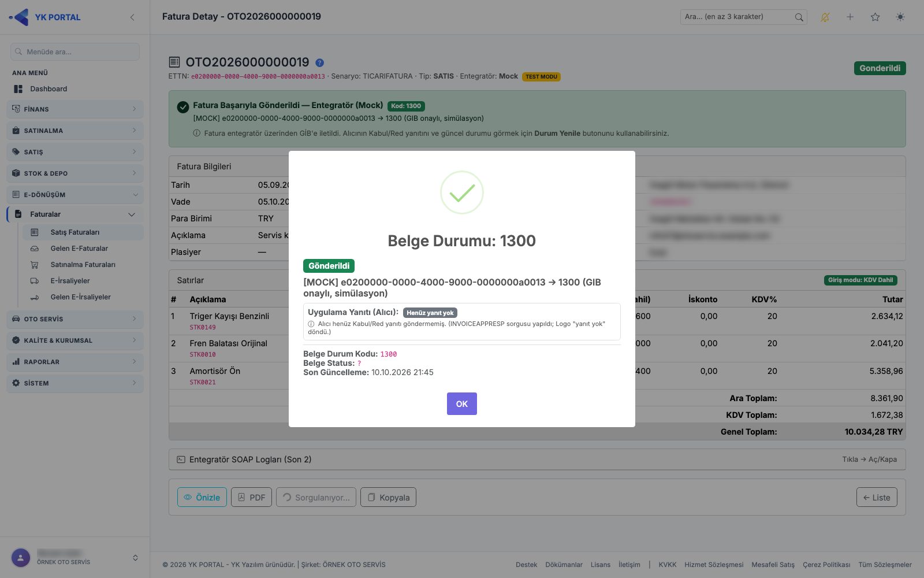
Task: Click the Önizle preview button
Action: (202, 498)
